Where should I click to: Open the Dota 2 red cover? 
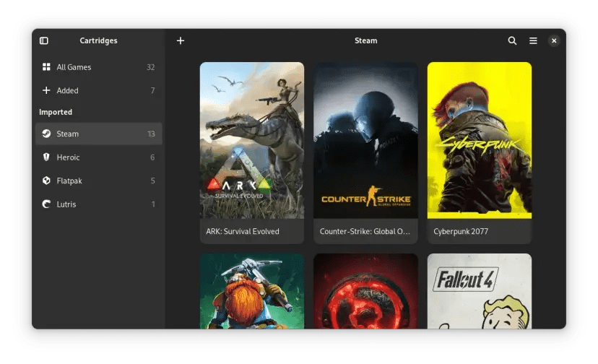(x=365, y=291)
